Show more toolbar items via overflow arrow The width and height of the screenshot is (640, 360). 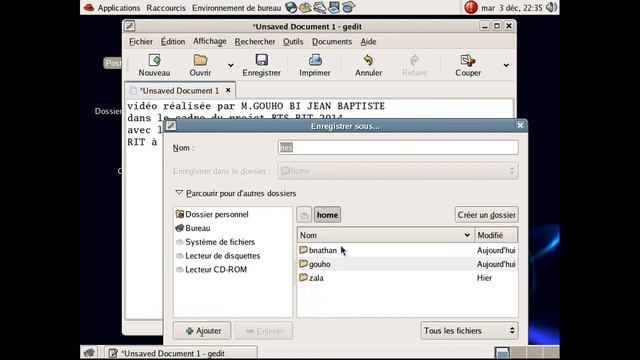506,65
